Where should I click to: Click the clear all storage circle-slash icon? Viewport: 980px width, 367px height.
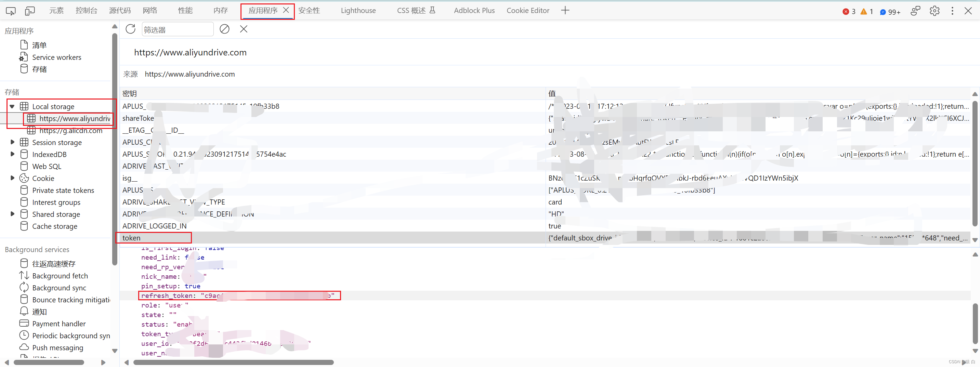coord(224,29)
